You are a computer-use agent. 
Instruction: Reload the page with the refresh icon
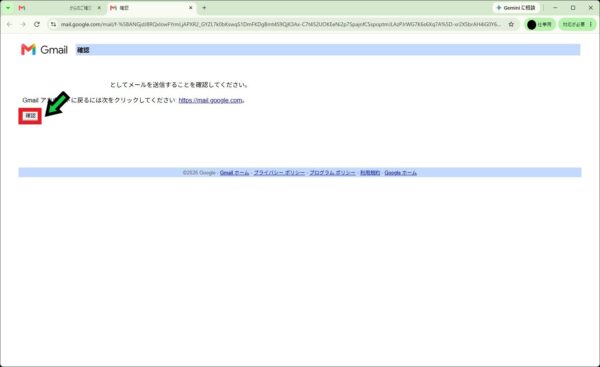pos(37,24)
